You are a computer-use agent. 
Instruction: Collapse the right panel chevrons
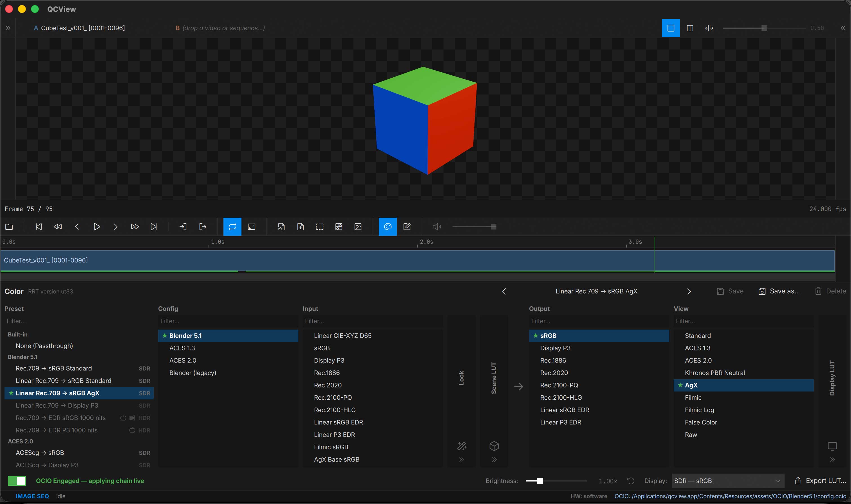(x=843, y=28)
